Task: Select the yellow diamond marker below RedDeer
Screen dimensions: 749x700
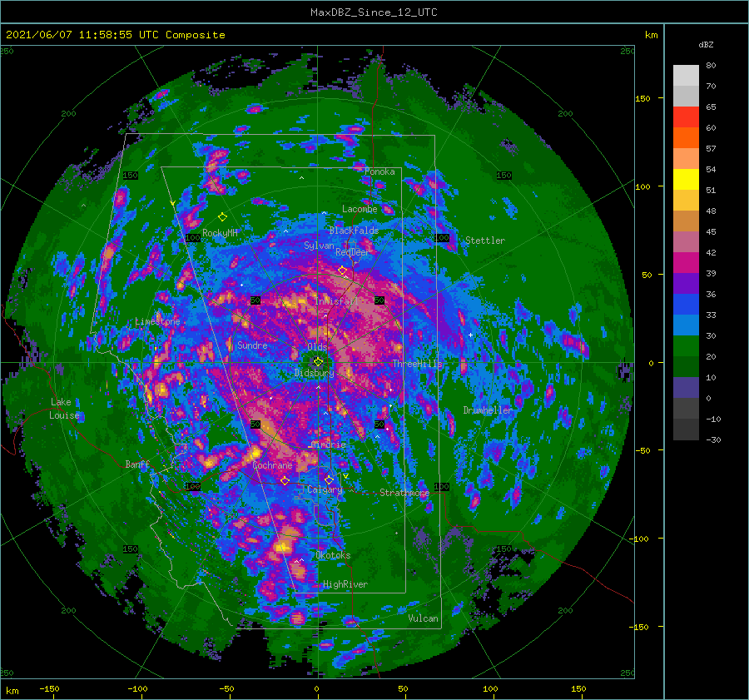Action: coord(342,271)
